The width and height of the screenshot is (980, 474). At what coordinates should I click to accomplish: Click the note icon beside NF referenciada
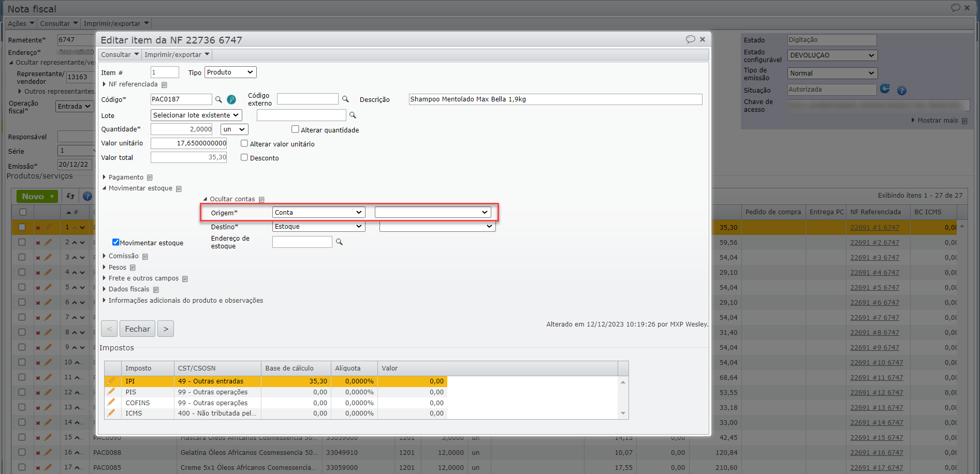coord(164,85)
